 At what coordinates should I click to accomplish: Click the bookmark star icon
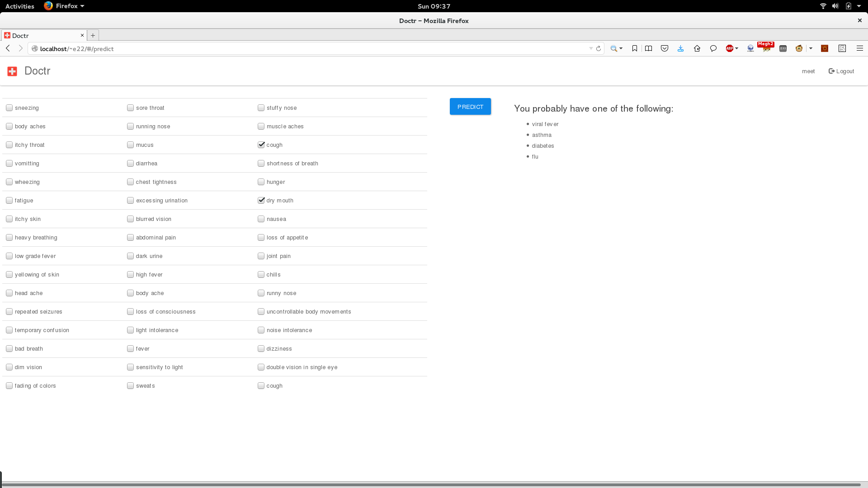click(635, 48)
